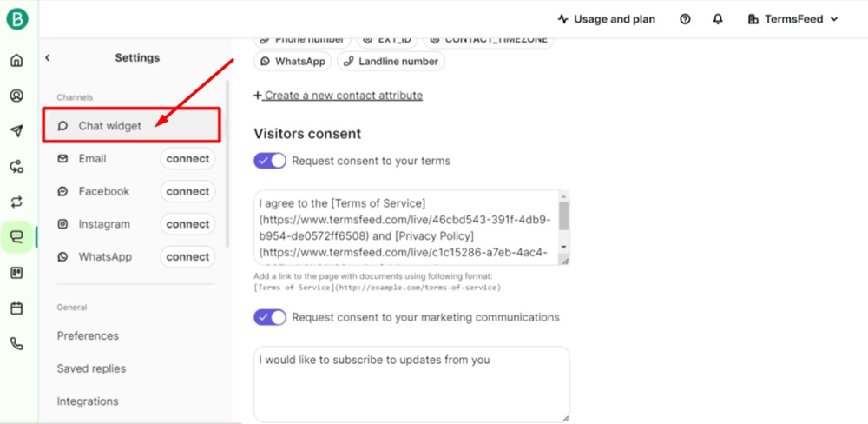The image size is (868, 424).
Task: Click the help question mark icon
Action: (686, 19)
